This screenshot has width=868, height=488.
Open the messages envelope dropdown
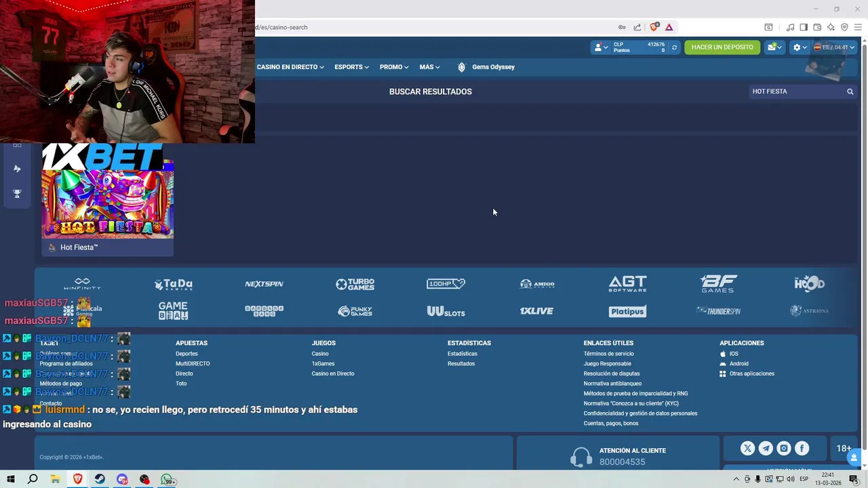(x=775, y=47)
